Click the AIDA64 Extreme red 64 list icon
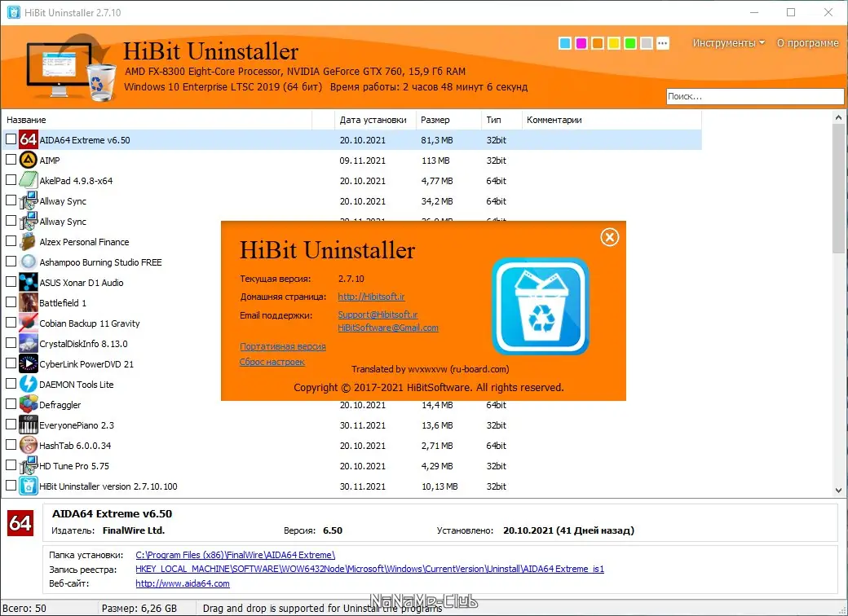 point(28,140)
